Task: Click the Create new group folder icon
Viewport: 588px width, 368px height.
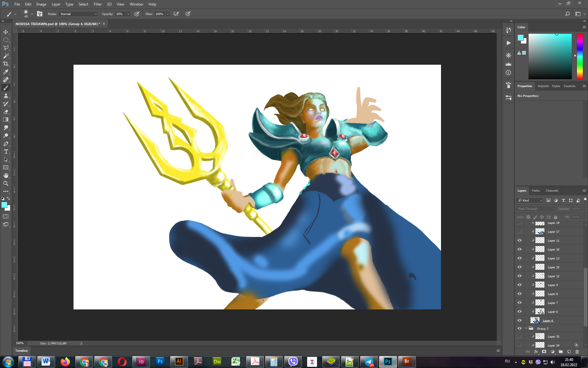Action: point(560,352)
